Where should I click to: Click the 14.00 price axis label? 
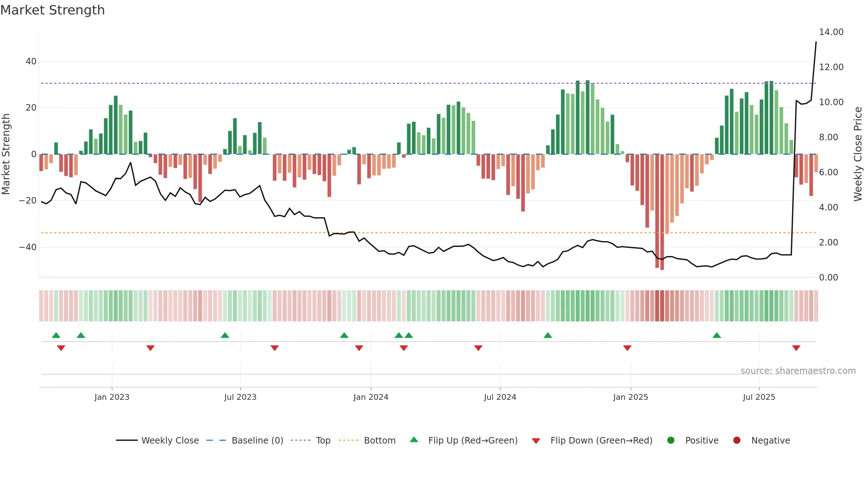(831, 32)
